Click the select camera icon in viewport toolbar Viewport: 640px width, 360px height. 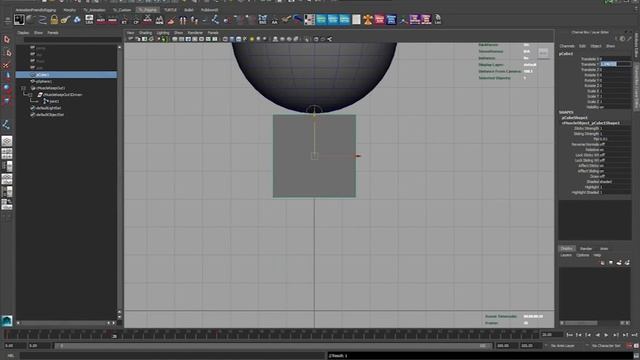coord(131,39)
